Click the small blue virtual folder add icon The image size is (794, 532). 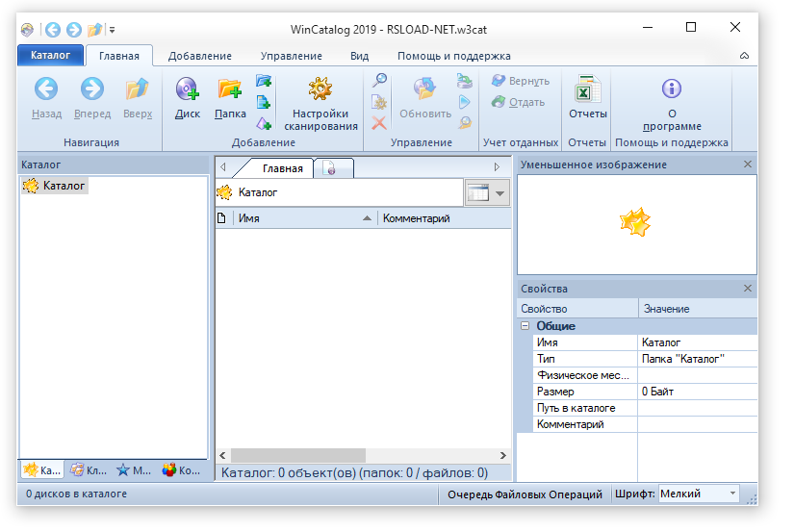[264, 81]
